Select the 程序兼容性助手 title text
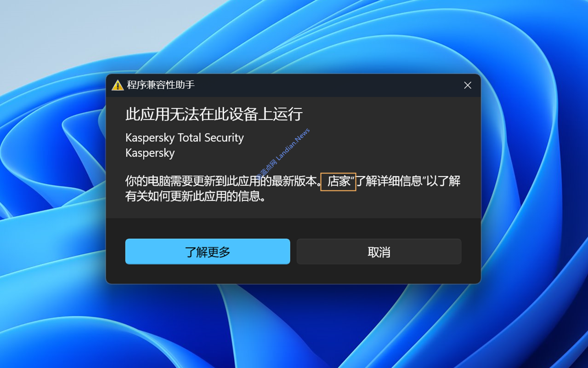 point(161,85)
